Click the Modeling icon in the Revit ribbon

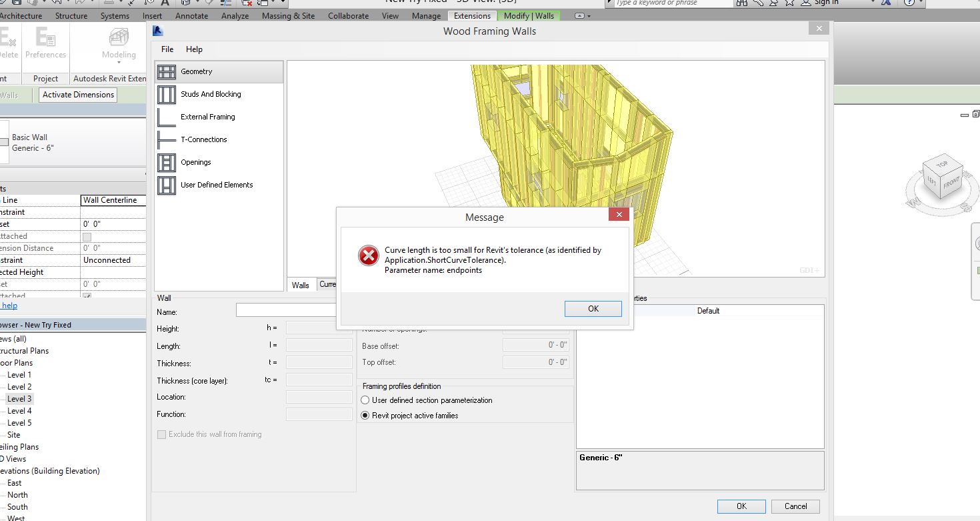tap(119, 37)
